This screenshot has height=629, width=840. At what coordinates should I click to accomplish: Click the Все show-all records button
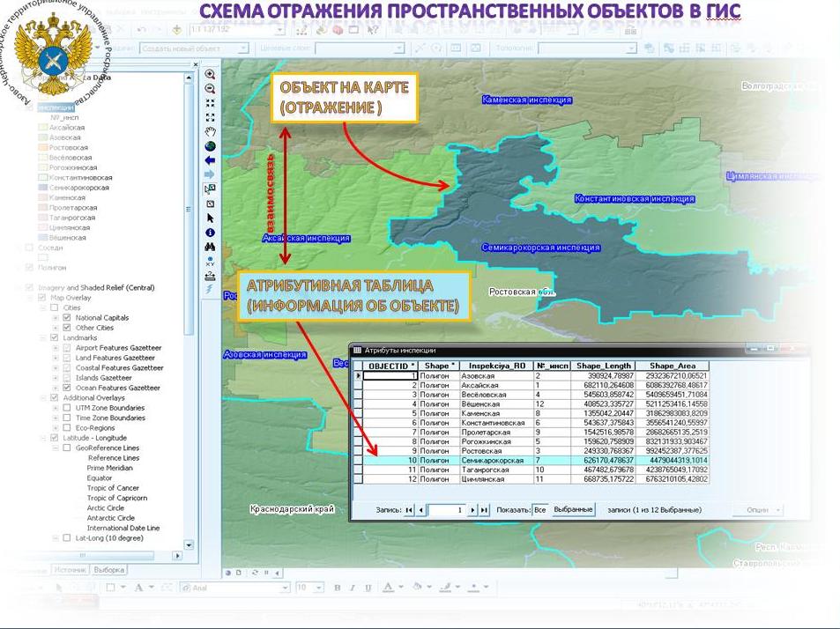(x=540, y=510)
